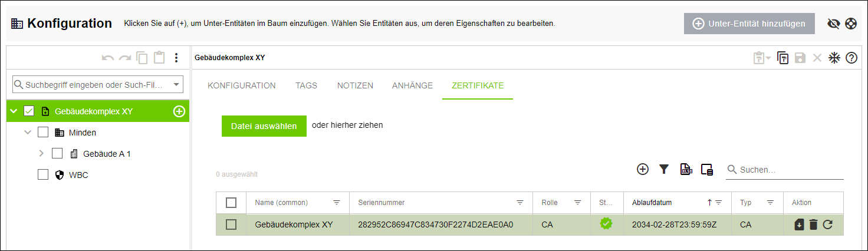
Task: Open the search filter dropdown arrow
Action: point(176,85)
